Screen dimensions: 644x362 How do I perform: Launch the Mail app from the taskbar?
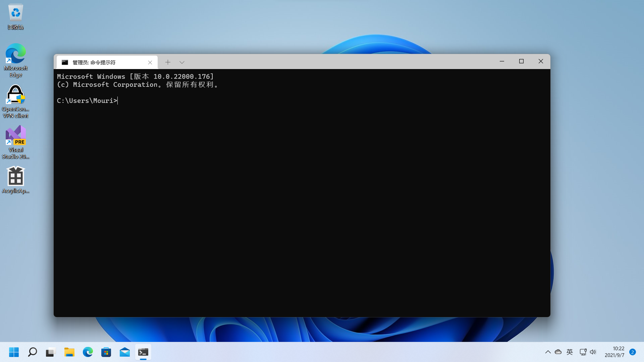click(124, 352)
